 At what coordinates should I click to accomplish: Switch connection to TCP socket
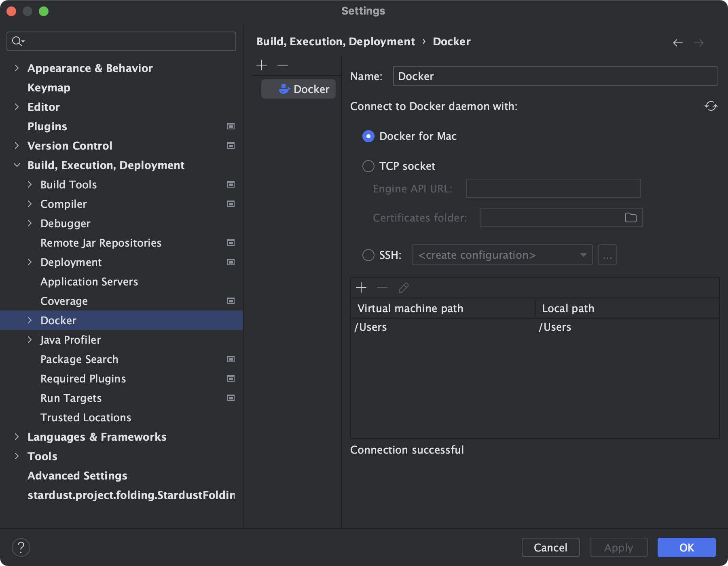pyautogui.click(x=368, y=166)
